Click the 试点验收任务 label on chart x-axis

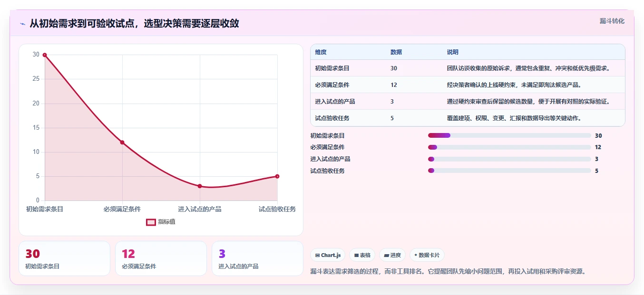pos(277,209)
